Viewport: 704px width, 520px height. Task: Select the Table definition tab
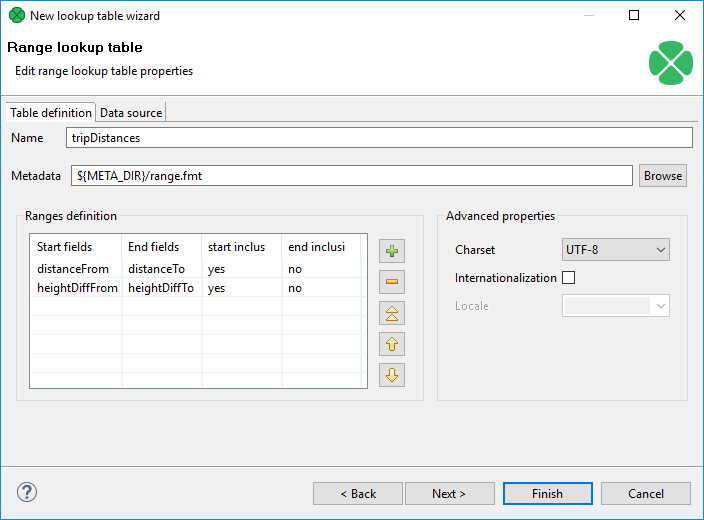click(51, 113)
